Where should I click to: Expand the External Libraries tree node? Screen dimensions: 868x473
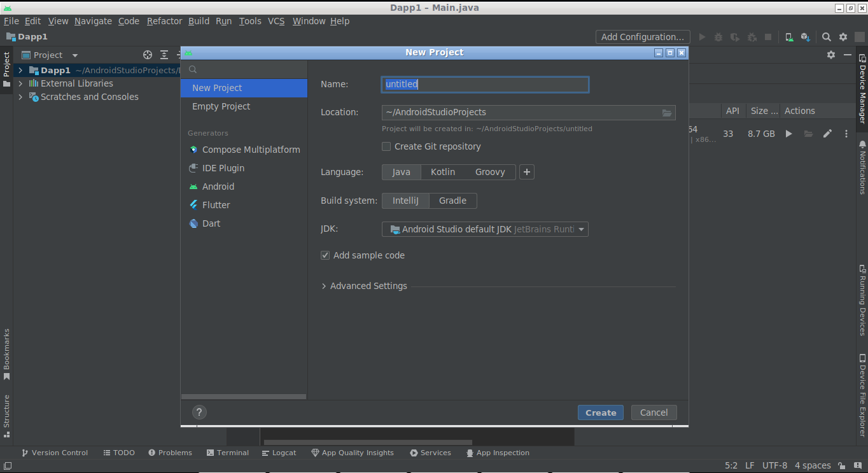[x=20, y=83]
